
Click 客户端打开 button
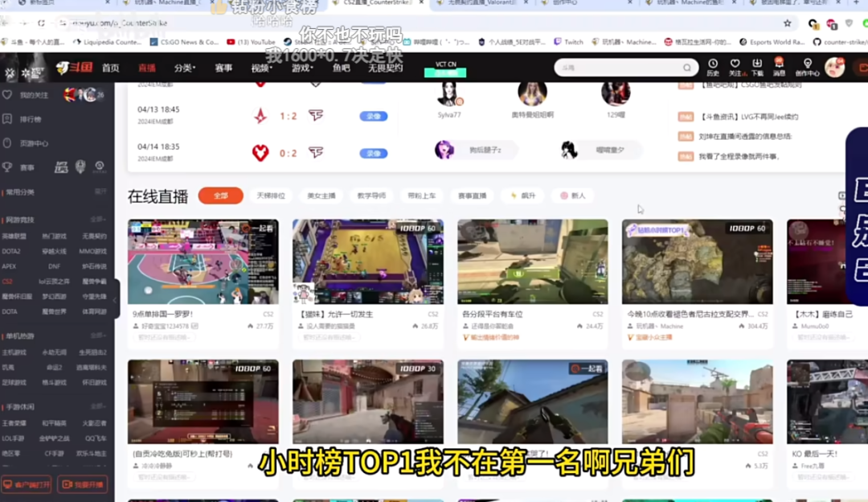26,484
